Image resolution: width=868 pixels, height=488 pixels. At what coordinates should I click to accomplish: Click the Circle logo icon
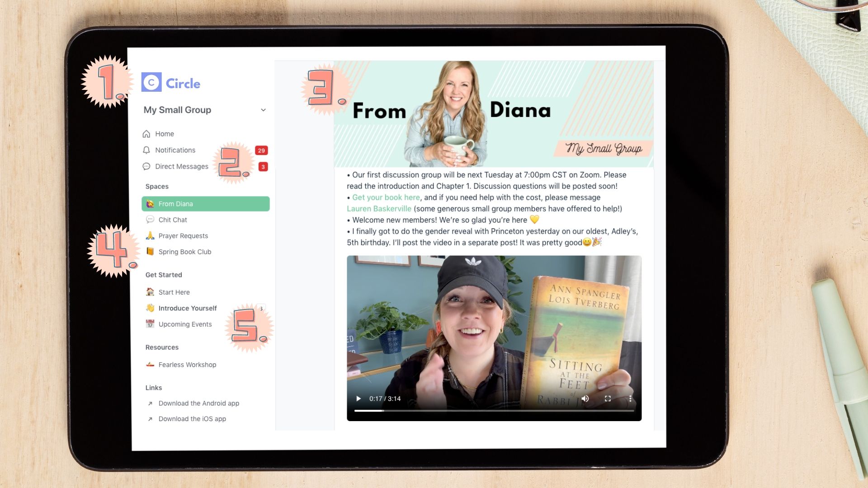(x=151, y=83)
